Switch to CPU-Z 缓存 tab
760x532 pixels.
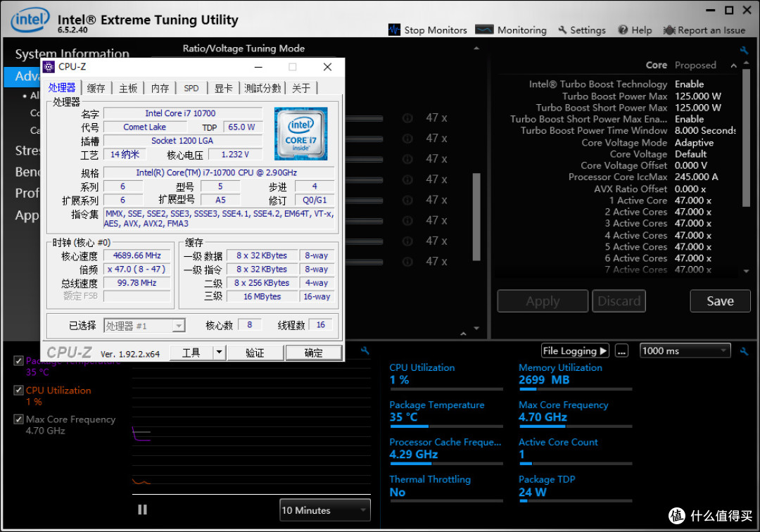click(96, 88)
